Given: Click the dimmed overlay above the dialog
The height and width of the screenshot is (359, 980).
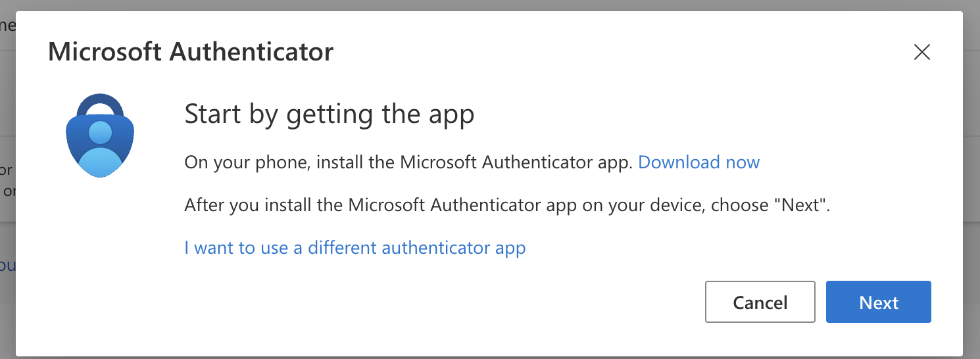Looking at the screenshot, I should [x=490, y=5].
